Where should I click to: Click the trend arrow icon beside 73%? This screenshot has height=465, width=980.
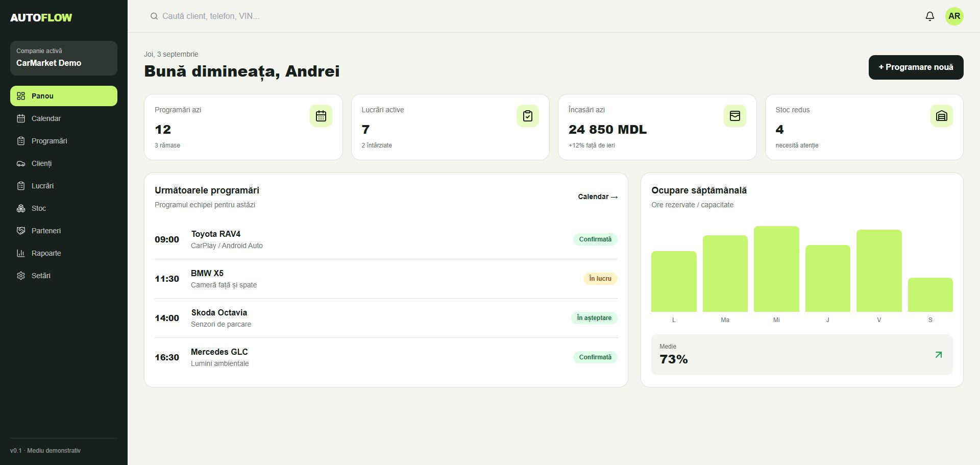point(938,355)
